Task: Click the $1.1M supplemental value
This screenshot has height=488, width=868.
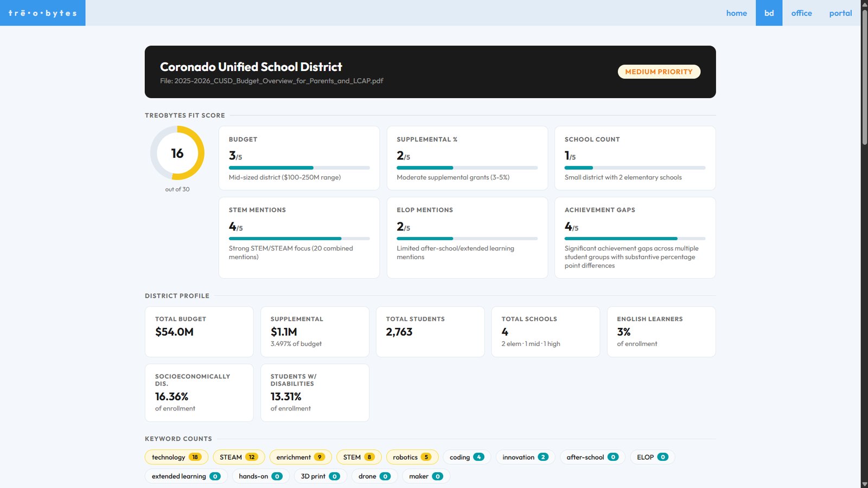Action: (284, 332)
